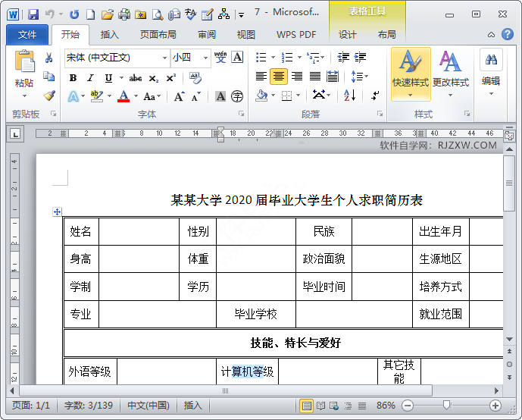
Task: Click the word count status
Action: [88, 406]
